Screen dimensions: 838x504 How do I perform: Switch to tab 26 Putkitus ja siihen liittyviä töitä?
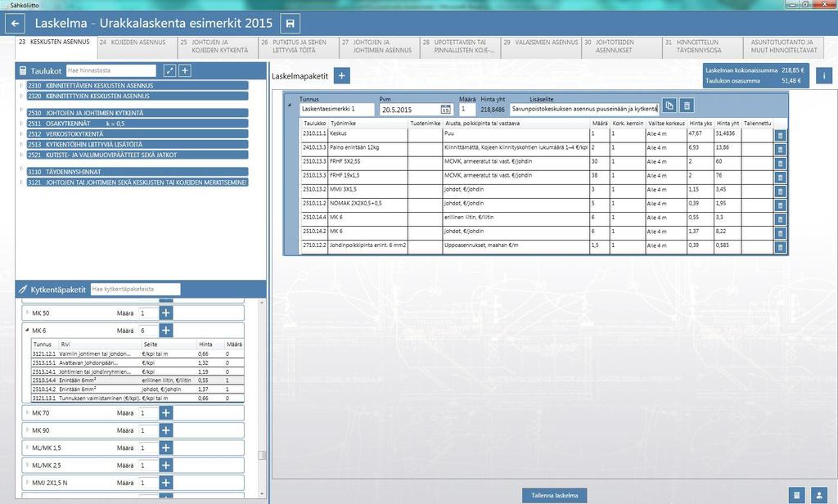(299, 47)
